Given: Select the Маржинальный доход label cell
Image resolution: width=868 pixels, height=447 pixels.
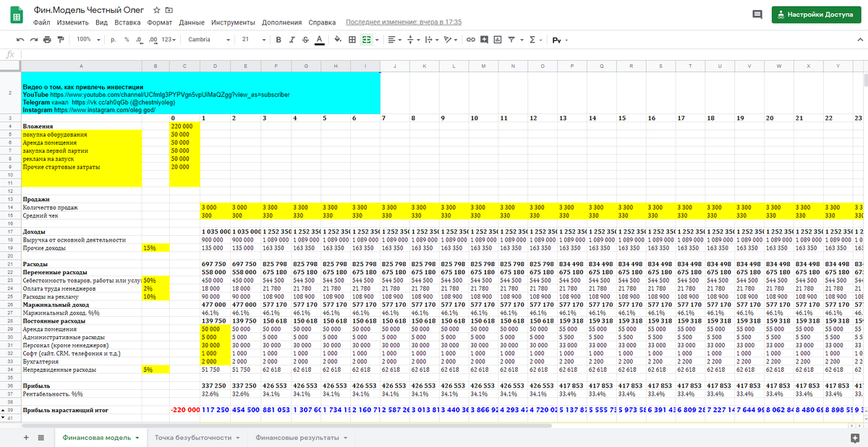Looking at the screenshot, I should (81, 305).
